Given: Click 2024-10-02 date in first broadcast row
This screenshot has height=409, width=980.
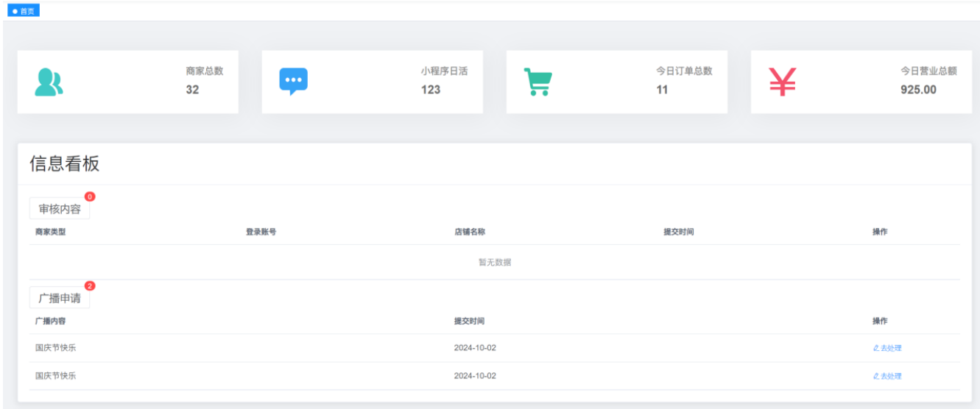Looking at the screenshot, I should 475,348.
